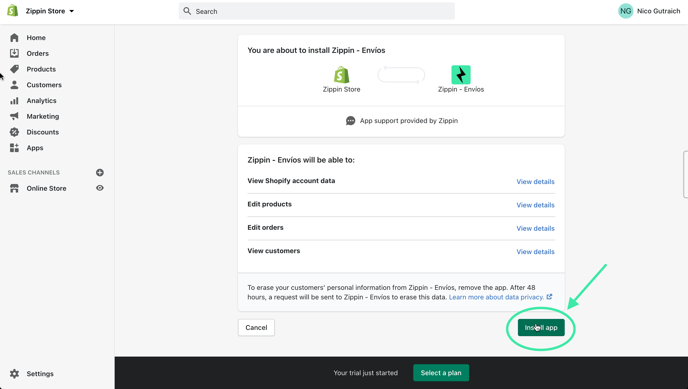View details for Edit products
Image resolution: width=688 pixels, height=389 pixels.
[535, 205]
